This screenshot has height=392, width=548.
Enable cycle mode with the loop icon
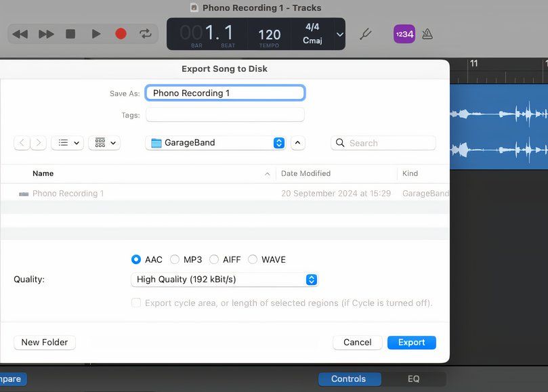(x=144, y=33)
